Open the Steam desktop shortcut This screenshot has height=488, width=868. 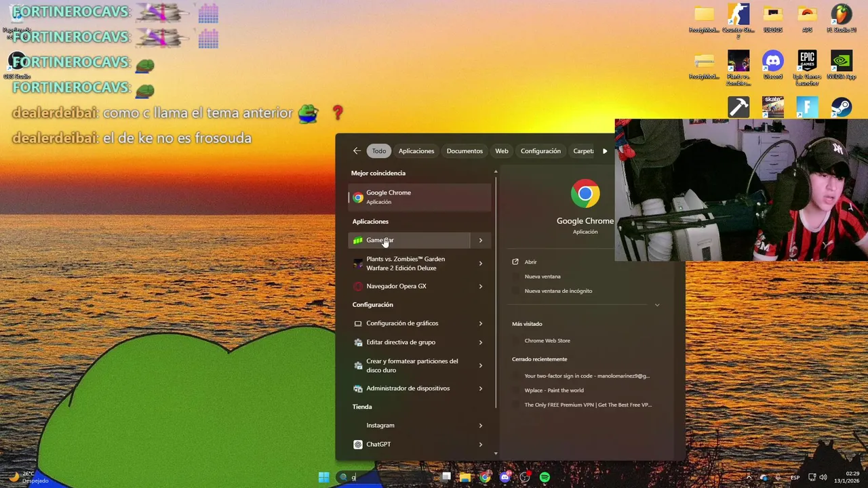[x=842, y=107]
